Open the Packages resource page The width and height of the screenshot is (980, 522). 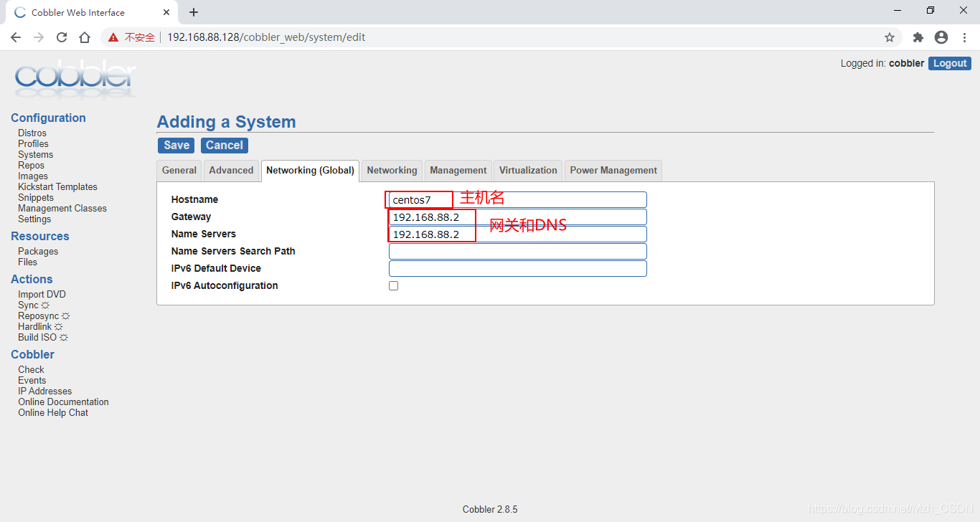[38, 251]
